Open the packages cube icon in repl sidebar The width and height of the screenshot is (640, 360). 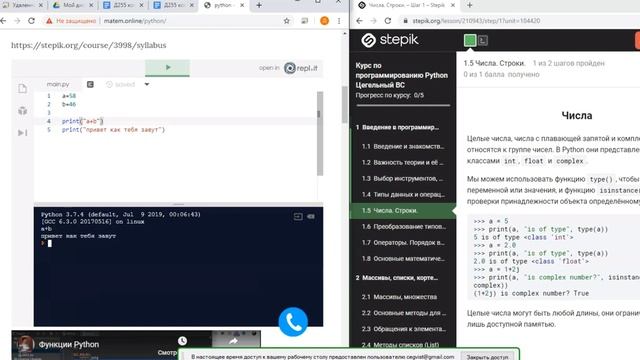tap(22, 111)
